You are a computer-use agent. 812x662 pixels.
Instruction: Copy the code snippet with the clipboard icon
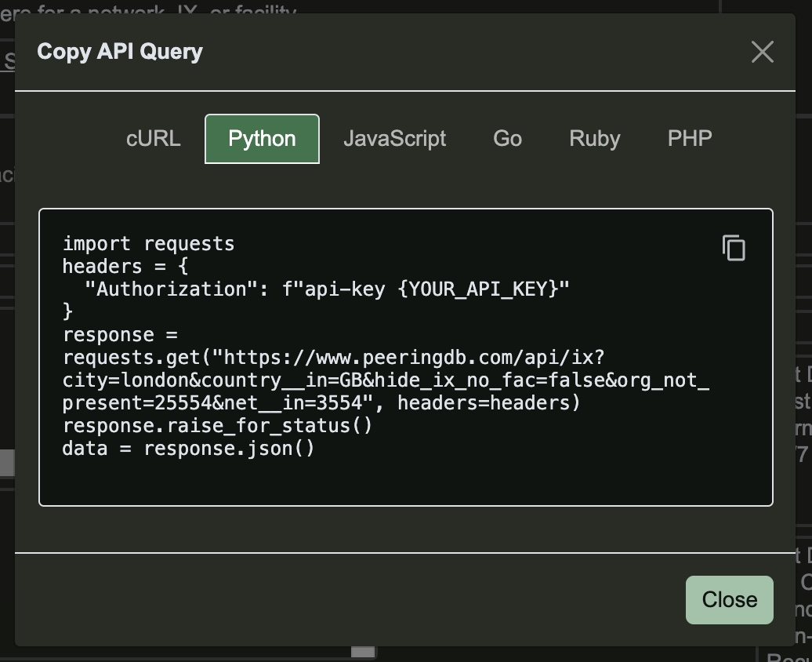click(x=734, y=248)
